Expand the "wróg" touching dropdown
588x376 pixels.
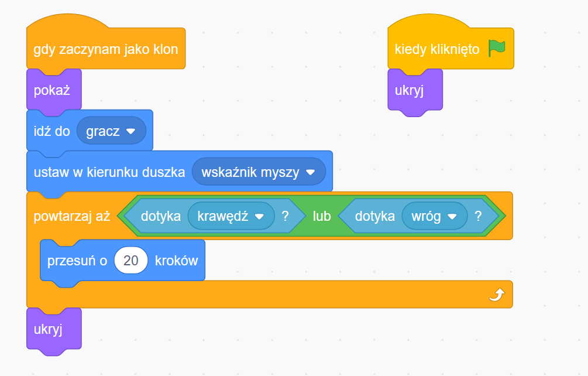452,216
